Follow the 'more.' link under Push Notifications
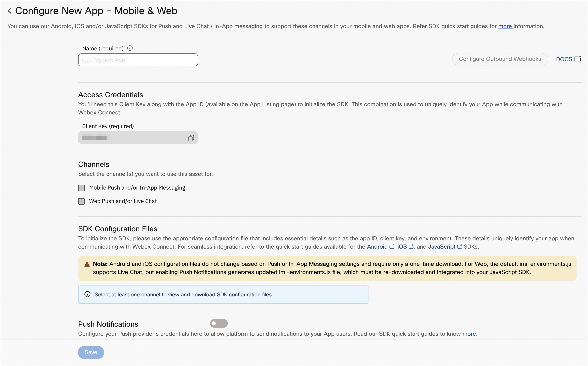588x366 pixels. (470, 334)
